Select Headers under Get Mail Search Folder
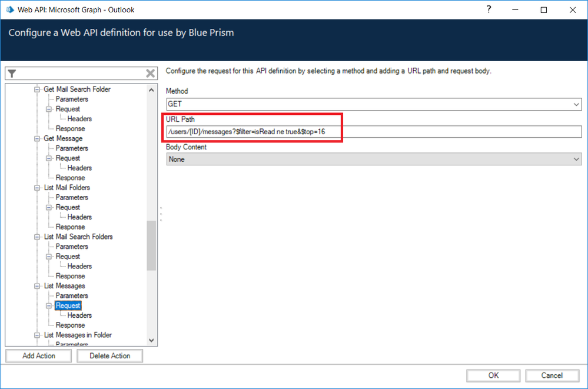 tap(79, 119)
